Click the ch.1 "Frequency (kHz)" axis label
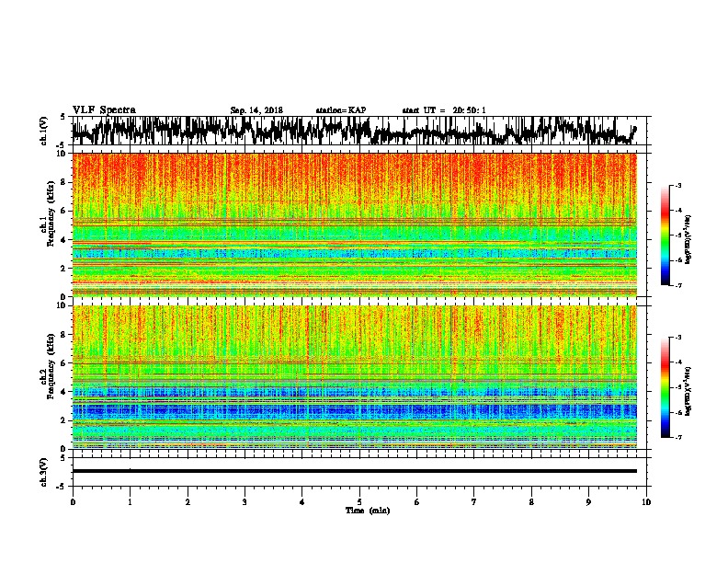The image size is (728, 563). click(x=51, y=213)
